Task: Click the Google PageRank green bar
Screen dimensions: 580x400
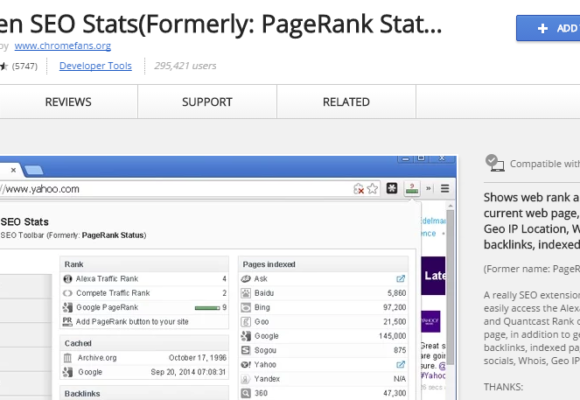Action: [x=207, y=308]
